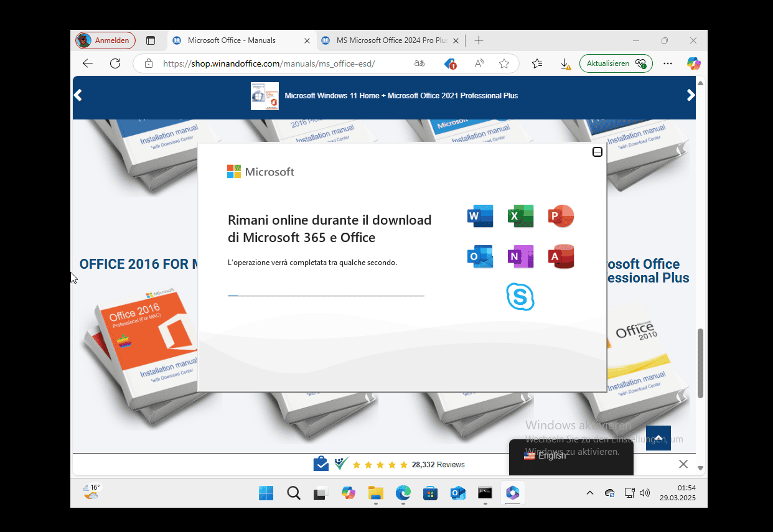Image resolution: width=773 pixels, height=532 pixels.
Task: Open tab actions menu button
Action: (151, 40)
